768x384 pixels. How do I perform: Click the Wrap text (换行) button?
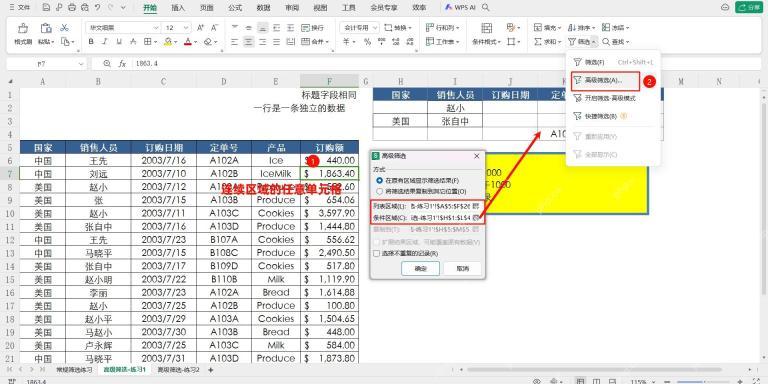(x=312, y=28)
